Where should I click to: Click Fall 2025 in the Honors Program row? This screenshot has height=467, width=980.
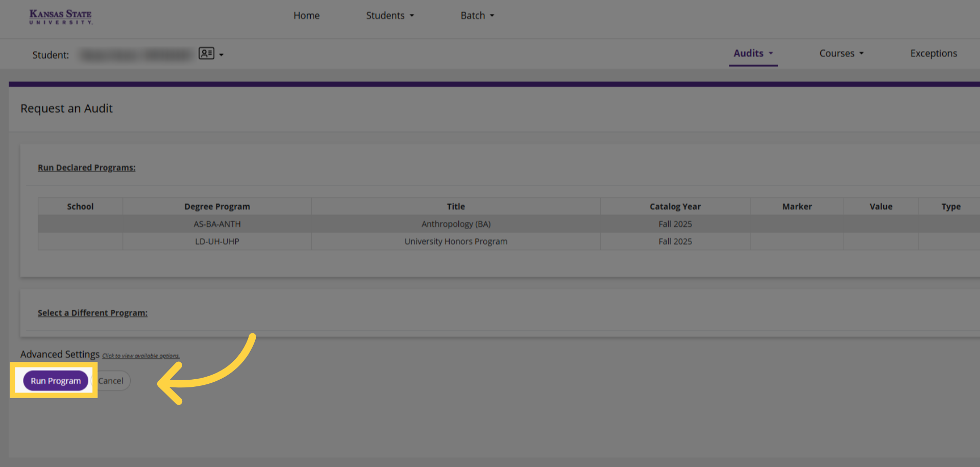[675, 241]
